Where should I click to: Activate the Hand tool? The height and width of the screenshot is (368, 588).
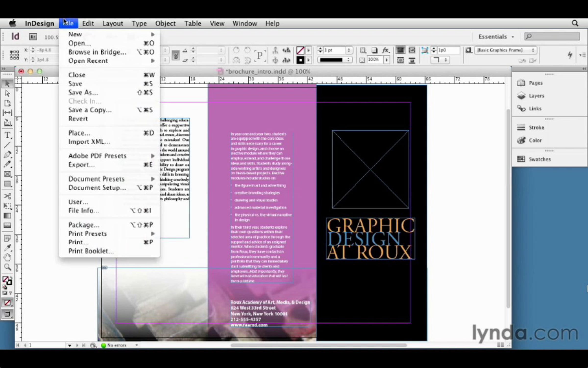click(x=7, y=257)
